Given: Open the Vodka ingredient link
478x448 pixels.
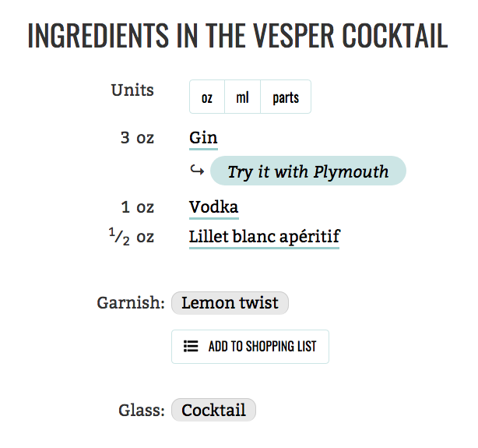Looking at the screenshot, I should (213, 207).
